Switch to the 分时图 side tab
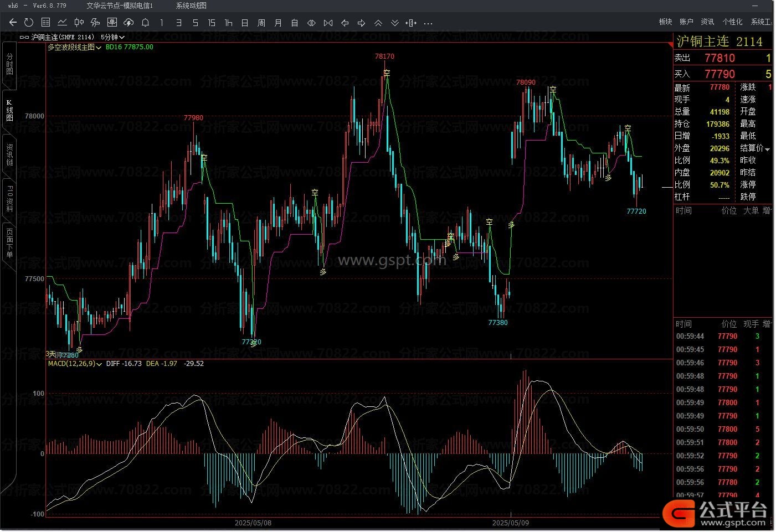The width and height of the screenshot is (776, 532). click(x=9, y=64)
